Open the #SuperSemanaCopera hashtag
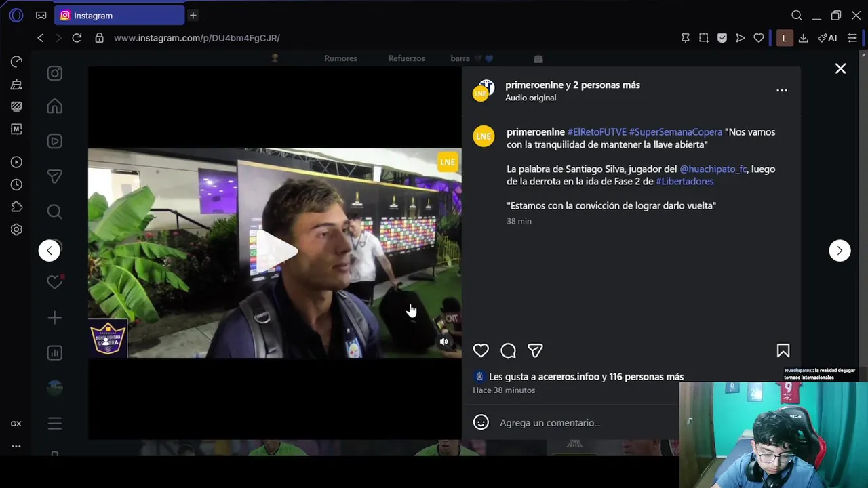The height and width of the screenshot is (488, 868). coord(675,132)
